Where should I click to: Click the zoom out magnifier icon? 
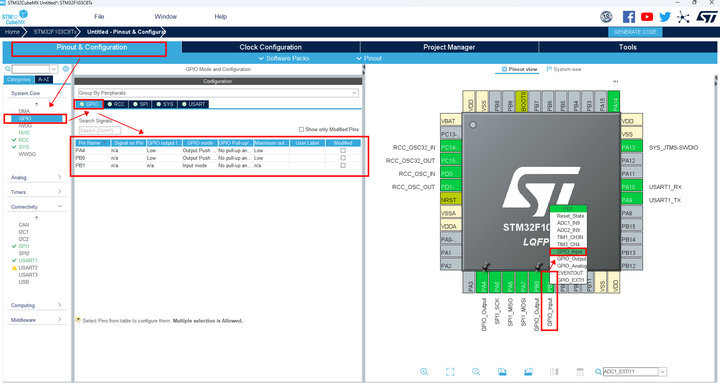476,372
